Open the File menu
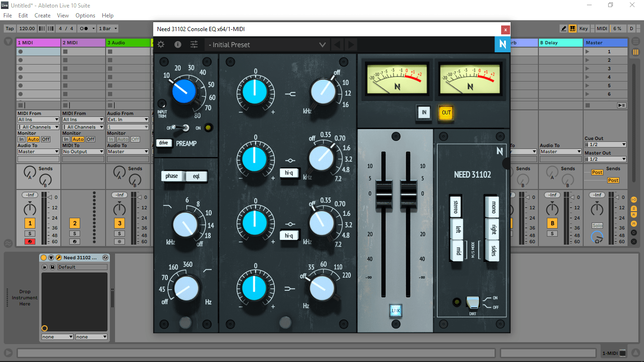The image size is (644, 362). pyautogui.click(x=8, y=16)
